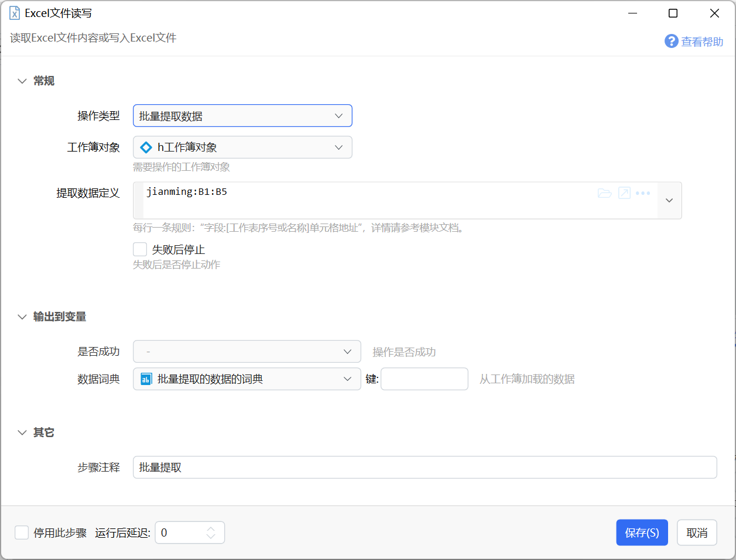Click the Excel file icon in the title bar
The width and height of the screenshot is (736, 560).
pos(15,13)
